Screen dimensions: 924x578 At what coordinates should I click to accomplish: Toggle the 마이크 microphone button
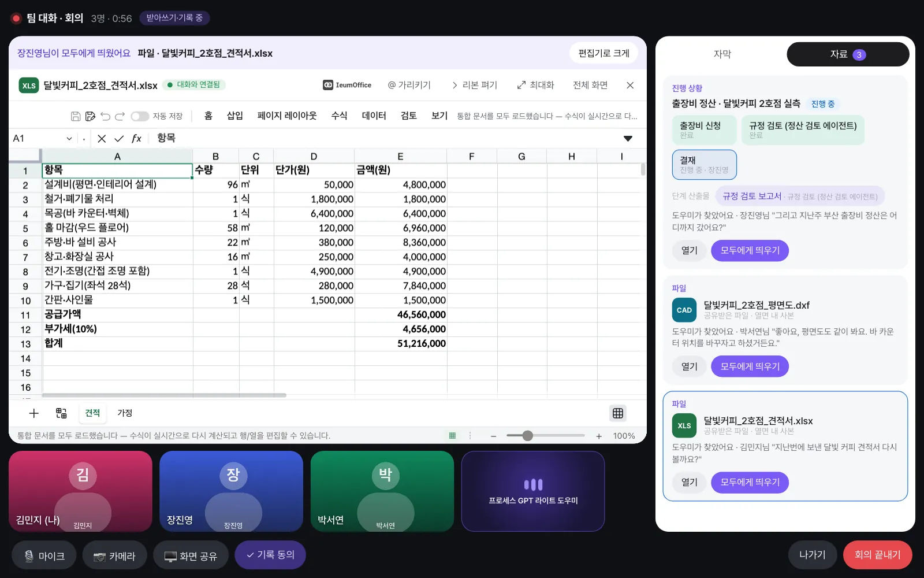(x=44, y=555)
